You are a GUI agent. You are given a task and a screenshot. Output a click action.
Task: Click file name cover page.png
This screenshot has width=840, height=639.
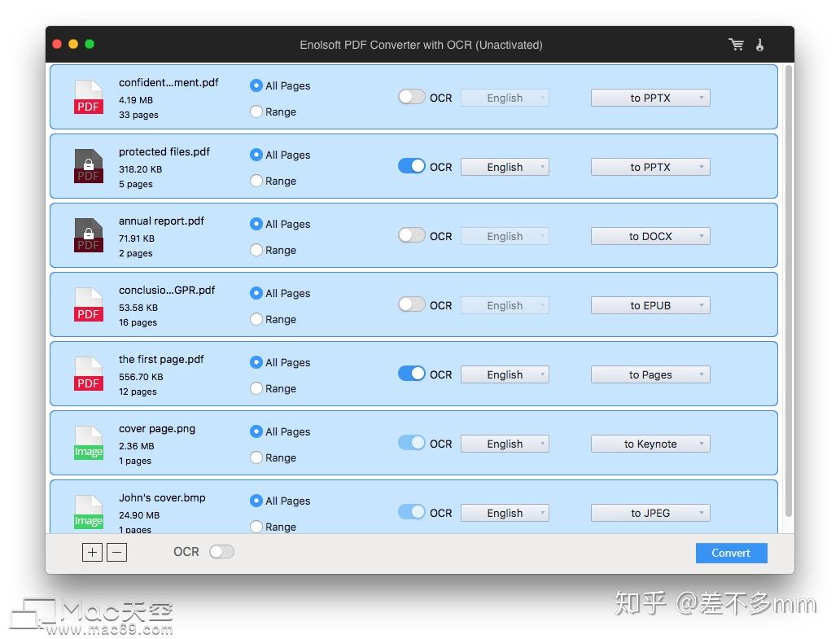click(x=157, y=428)
